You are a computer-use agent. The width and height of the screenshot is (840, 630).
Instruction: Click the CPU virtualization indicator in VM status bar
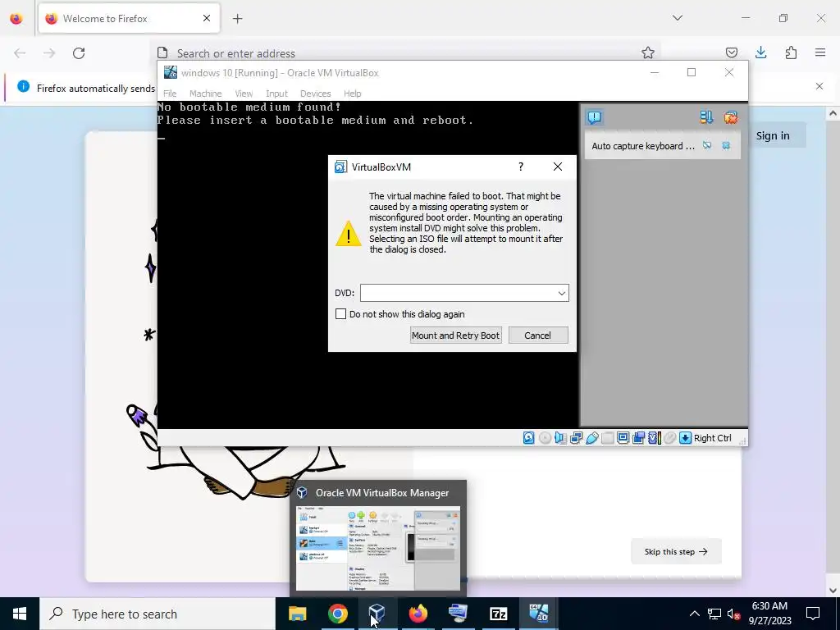pyautogui.click(x=654, y=438)
